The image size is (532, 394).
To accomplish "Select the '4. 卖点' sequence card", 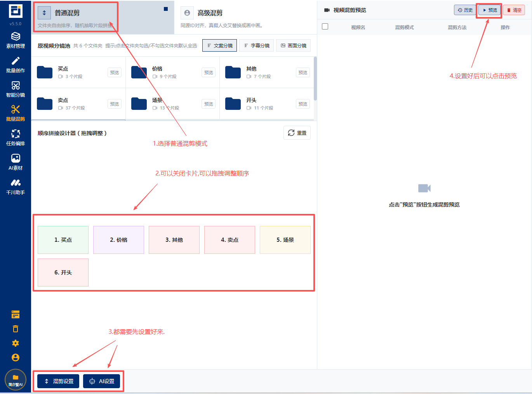I will coord(229,240).
